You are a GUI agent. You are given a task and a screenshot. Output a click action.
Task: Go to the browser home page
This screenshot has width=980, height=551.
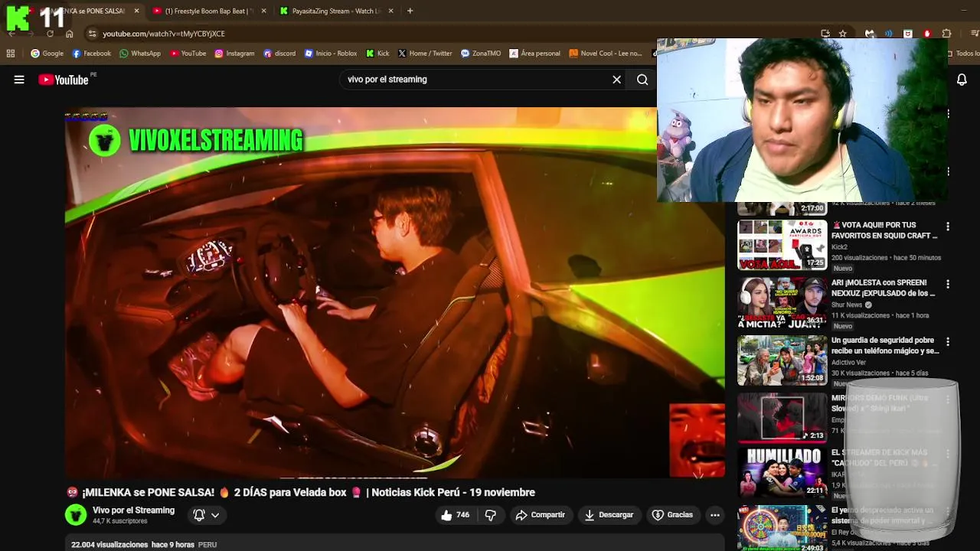70,34
